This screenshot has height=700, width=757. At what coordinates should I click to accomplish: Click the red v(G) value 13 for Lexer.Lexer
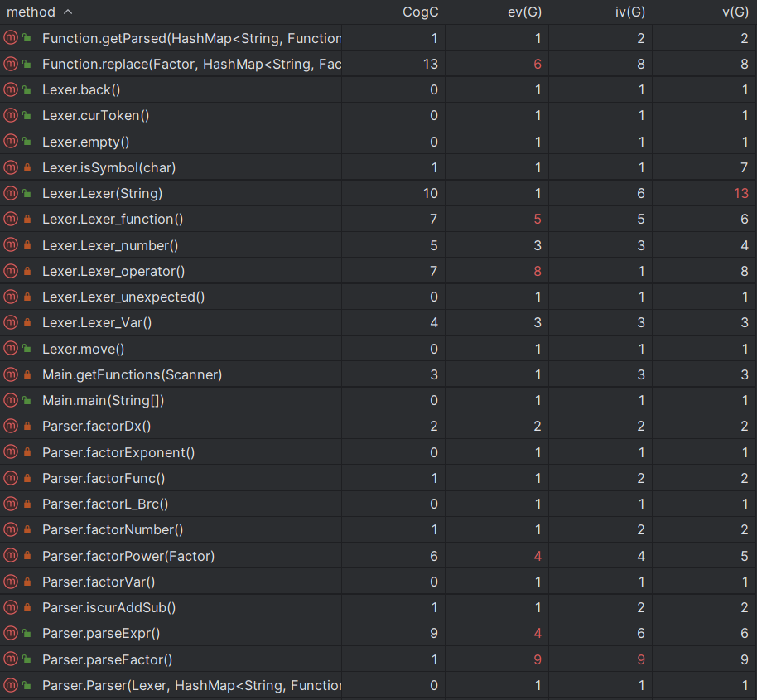(x=741, y=193)
